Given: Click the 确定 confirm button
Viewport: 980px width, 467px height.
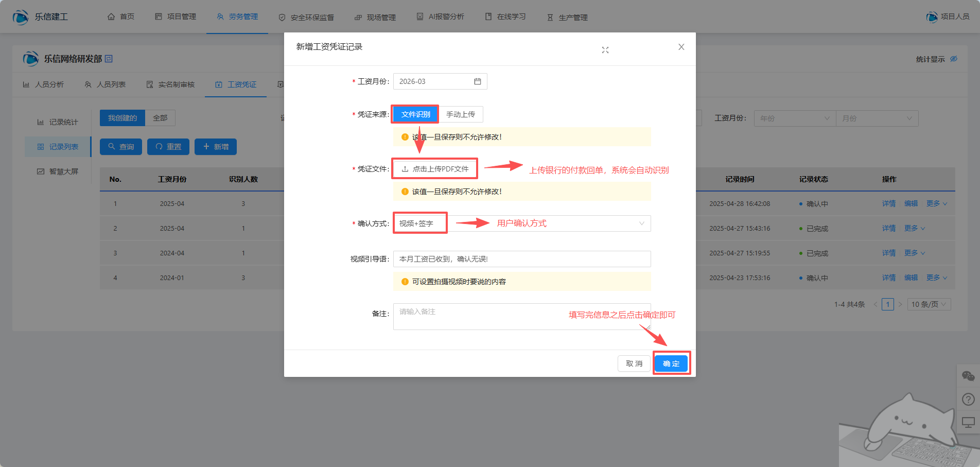Looking at the screenshot, I should [x=671, y=364].
